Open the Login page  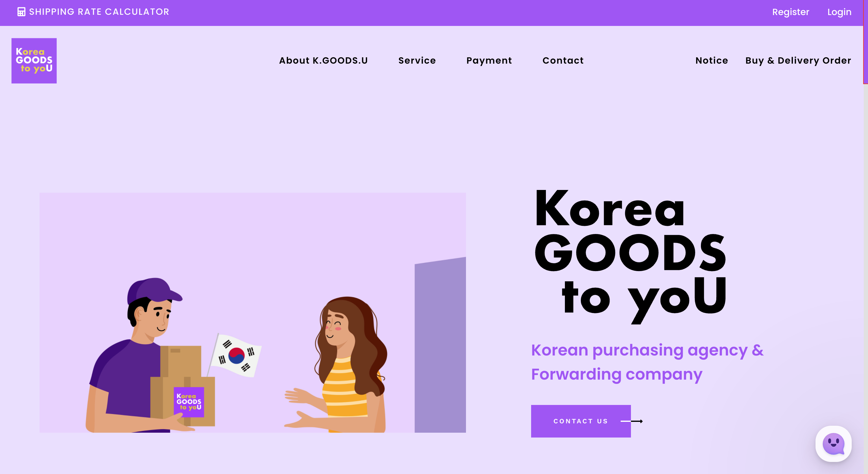pos(839,12)
